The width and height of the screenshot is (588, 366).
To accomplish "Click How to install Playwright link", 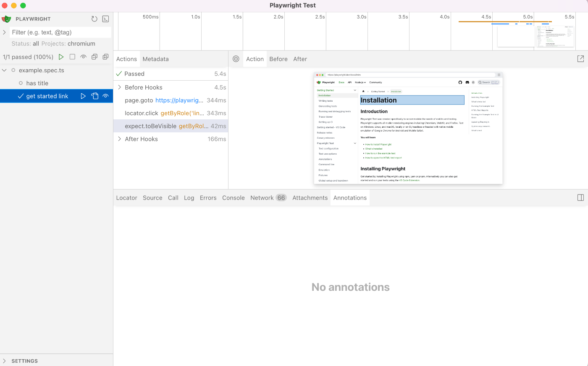I will click(378, 145).
